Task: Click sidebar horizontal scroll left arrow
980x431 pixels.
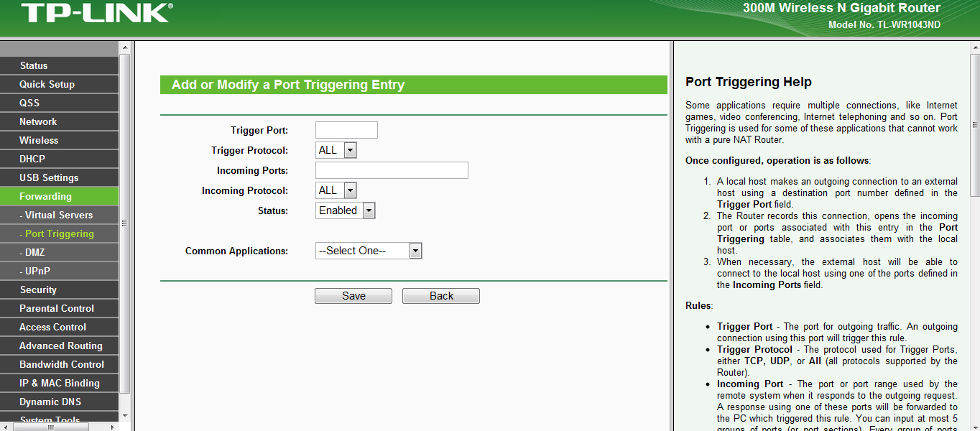Action: pos(6,427)
